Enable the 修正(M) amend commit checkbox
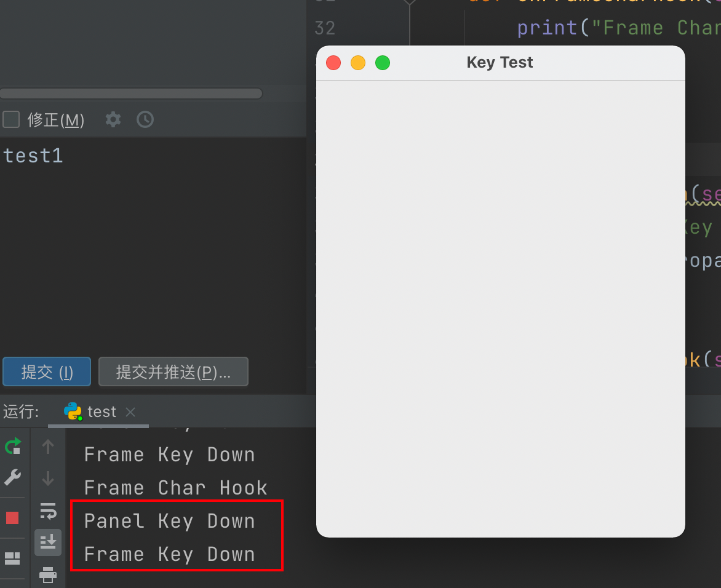Viewport: 721px width, 588px height. click(x=10, y=119)
